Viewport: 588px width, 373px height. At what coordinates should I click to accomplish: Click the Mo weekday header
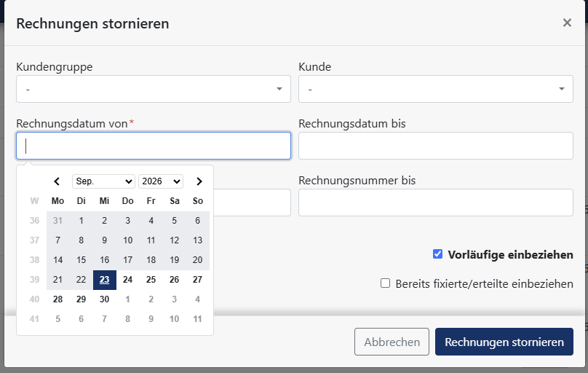pos(57,201)
